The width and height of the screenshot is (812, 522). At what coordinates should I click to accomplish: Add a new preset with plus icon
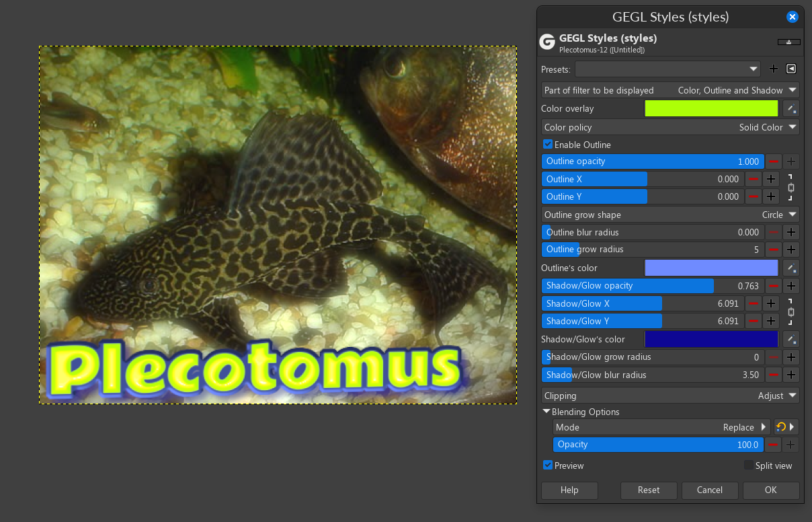pos(773,69)
